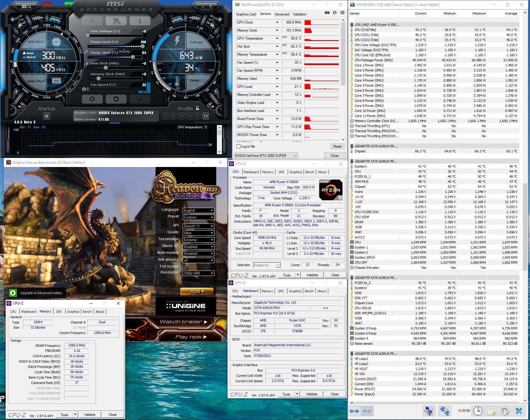Viewport: 530px width, 420px height.
Task: Toggle power and temp limit link icon
Action: click(x=86, y=52)
